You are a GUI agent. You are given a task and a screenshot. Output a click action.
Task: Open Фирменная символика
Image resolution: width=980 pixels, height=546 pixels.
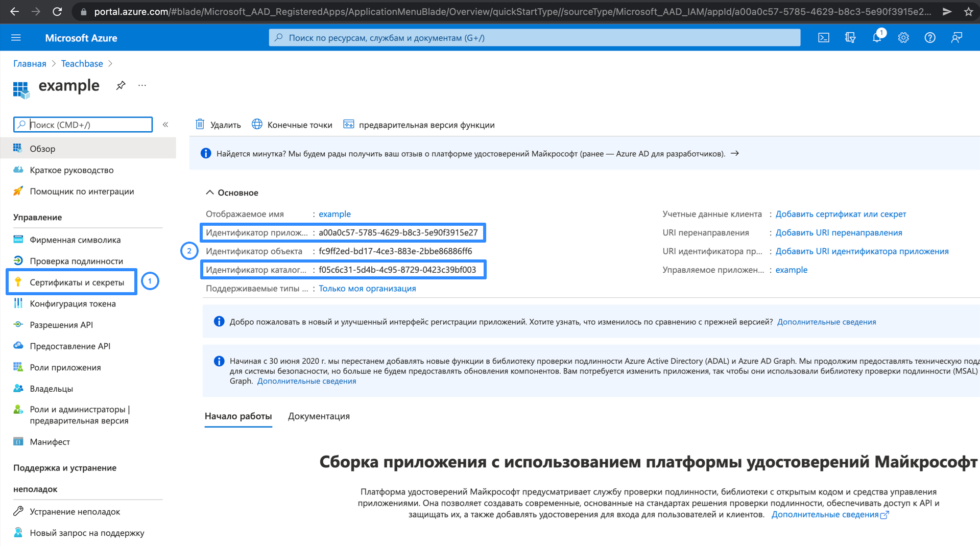75,240
